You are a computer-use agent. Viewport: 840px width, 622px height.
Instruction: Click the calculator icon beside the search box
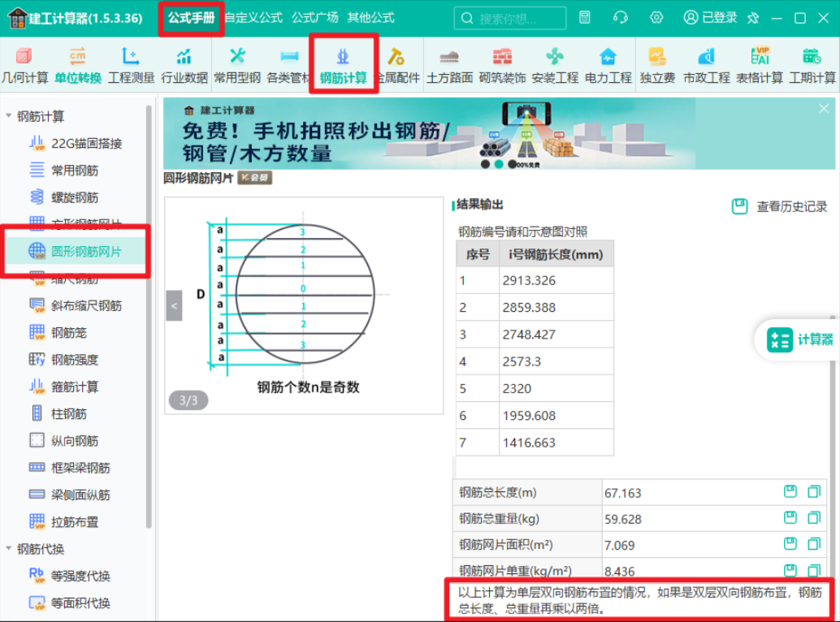coord(584,18)
